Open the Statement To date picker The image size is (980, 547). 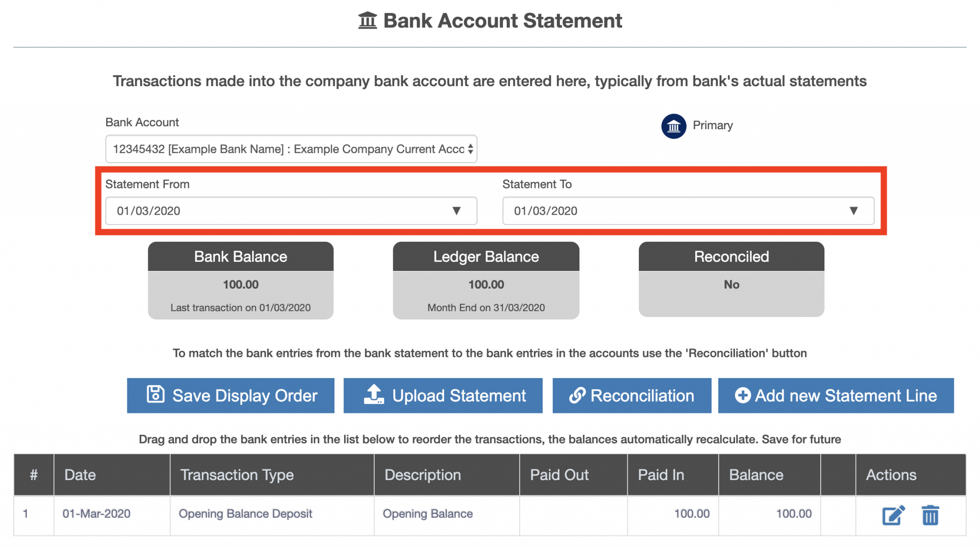pos(688,211)
